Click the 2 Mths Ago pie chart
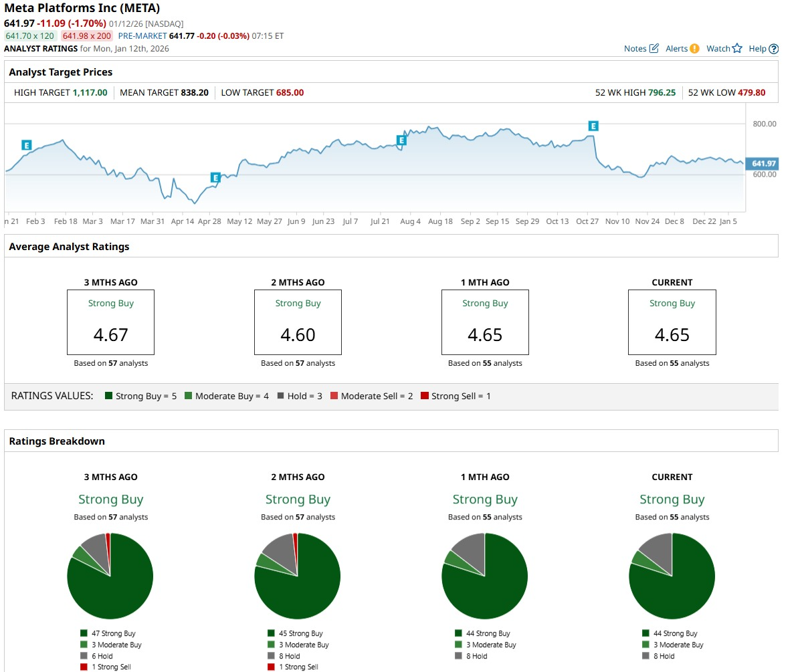 click(x=298, y=576)
